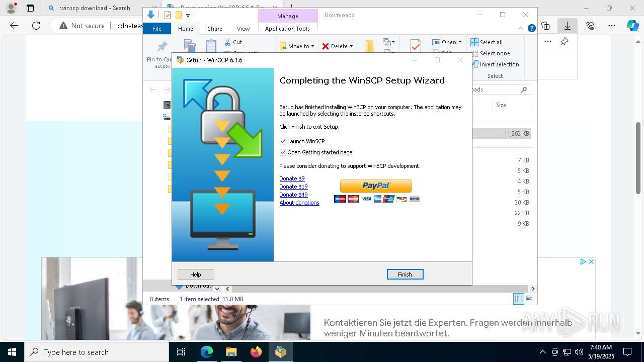
Task: Click quick access new folder icon
Action: pos(179,15)
